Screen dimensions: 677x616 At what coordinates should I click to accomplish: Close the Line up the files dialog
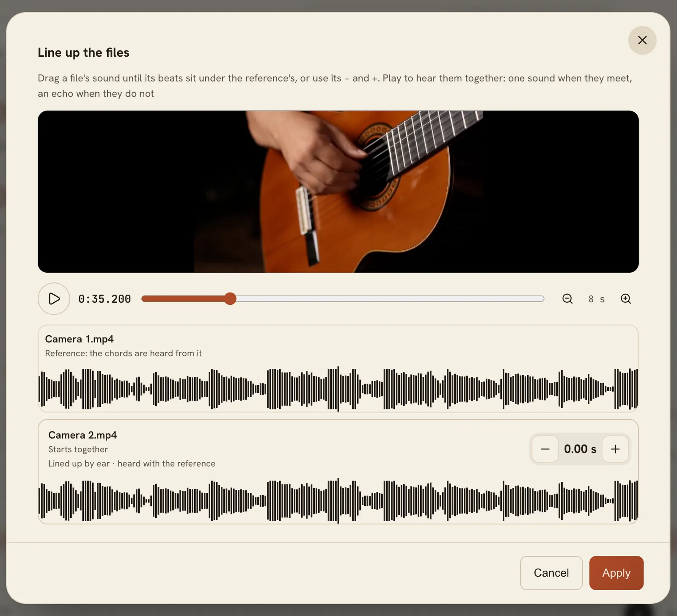[x=642, y=40]
